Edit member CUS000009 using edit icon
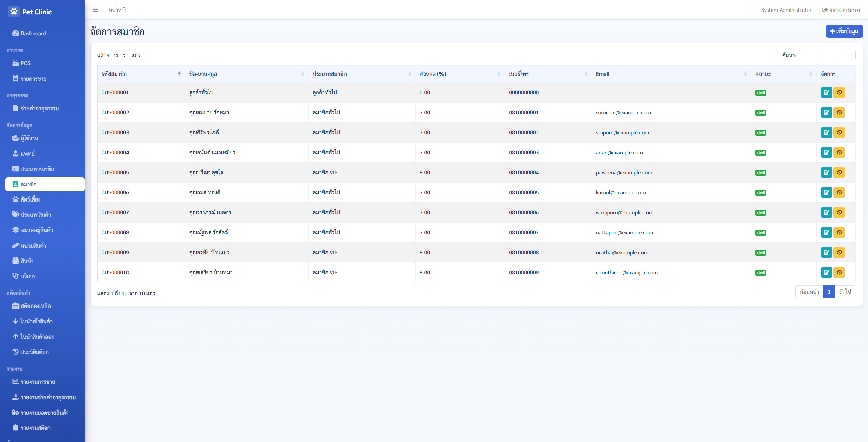Image resolution: width=868 pixels, height=442 pixels. click(826, 252)
